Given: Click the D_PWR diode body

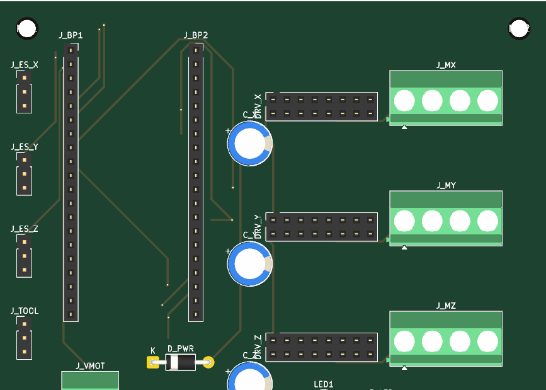Looking at the screenshot, I should (180, 362).
